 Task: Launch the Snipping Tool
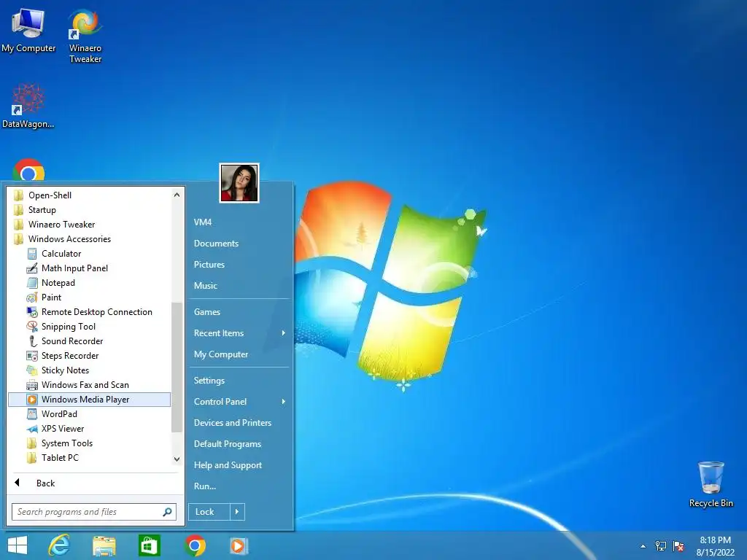click(89, 326)
